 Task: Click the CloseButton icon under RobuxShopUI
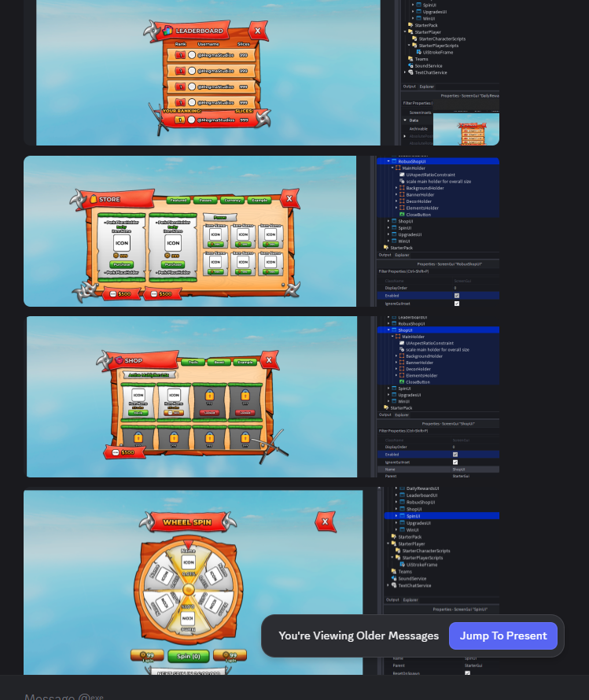(402, 215)
